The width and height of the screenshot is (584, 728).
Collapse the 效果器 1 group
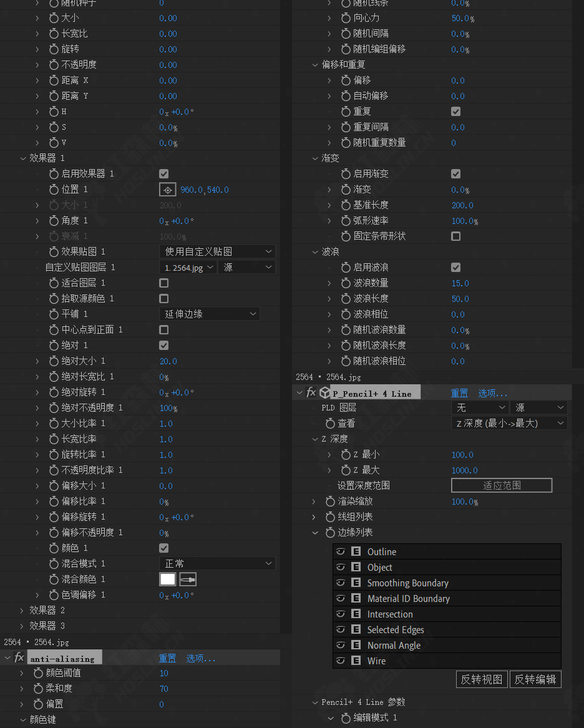click(x=22, y=158)
